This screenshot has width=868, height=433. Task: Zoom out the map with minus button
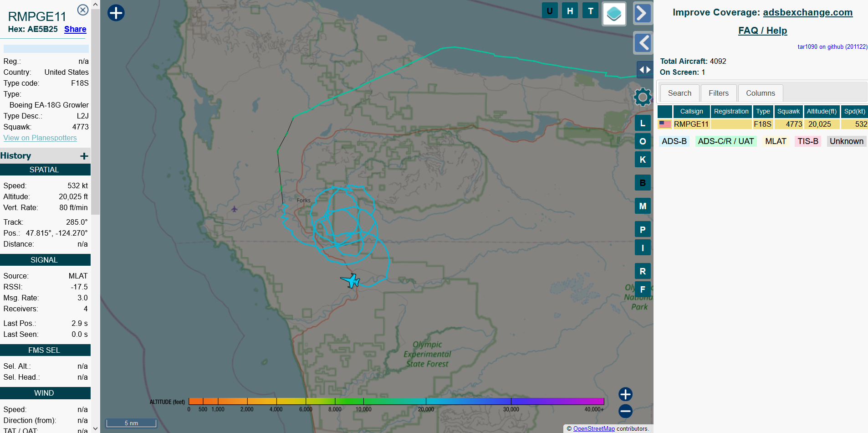pos(625,411)
